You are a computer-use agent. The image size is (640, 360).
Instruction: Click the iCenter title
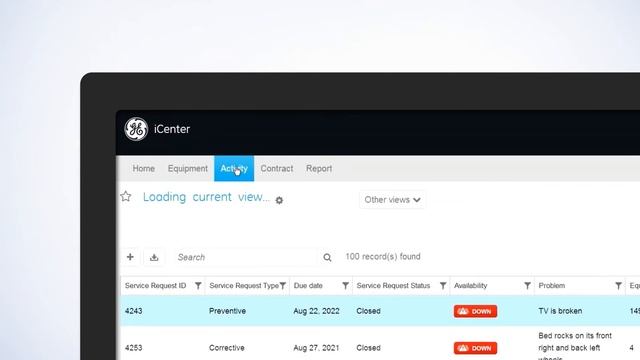pos(172,129)
